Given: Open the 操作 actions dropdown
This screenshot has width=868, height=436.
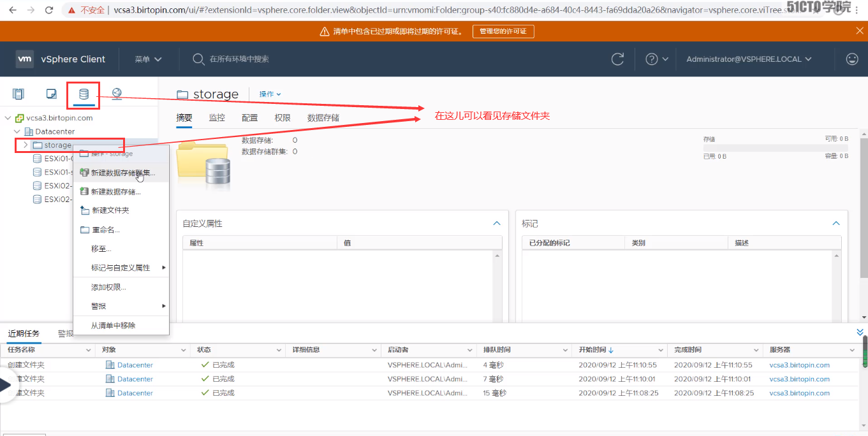Looking at the screenshot, I should [270, 94].
